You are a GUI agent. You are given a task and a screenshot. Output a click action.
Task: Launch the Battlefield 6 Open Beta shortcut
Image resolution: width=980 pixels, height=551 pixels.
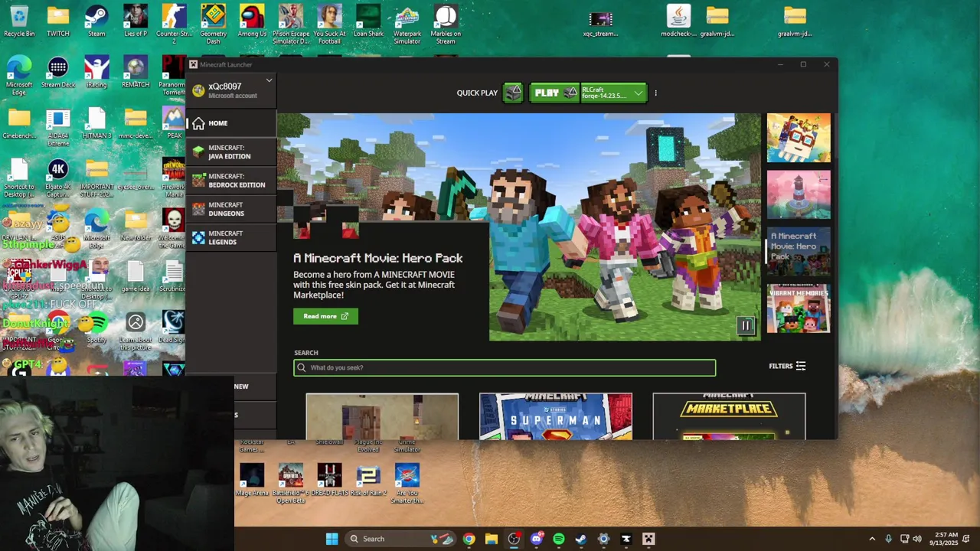(291, 484)
